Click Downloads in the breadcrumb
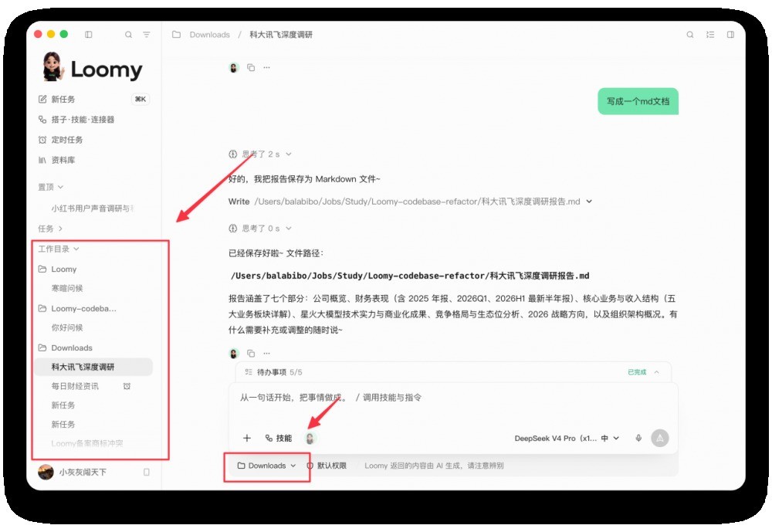This screenshot has width=772, height=532. [x=210, y=35]
